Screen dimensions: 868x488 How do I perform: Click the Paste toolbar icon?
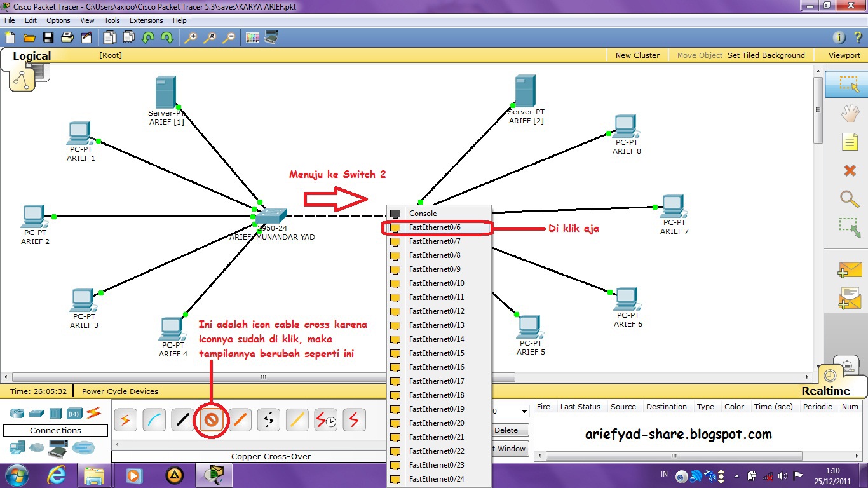[x=129, y=37]
